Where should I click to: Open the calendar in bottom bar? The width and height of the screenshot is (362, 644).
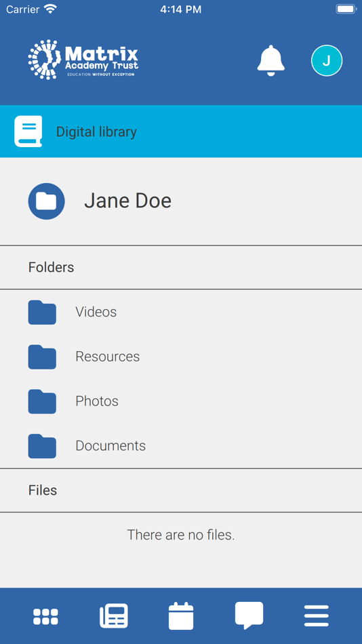(181, 616)
